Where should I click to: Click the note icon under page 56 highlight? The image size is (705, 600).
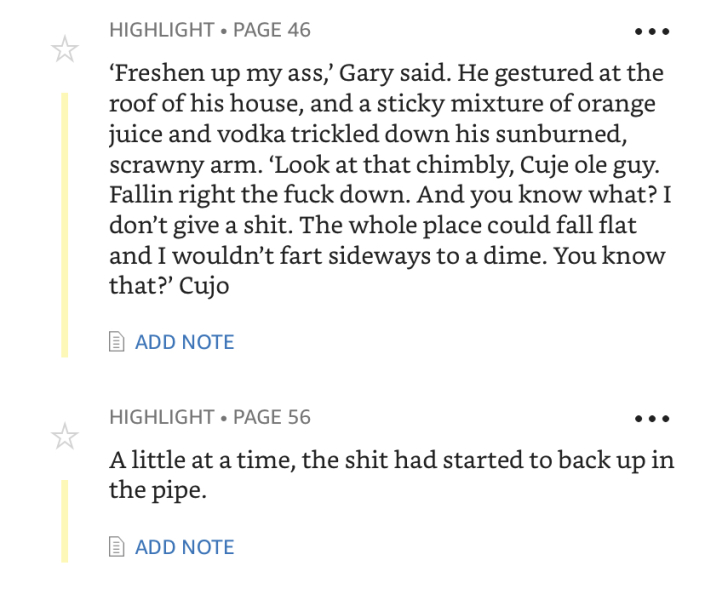pos(117,547)
